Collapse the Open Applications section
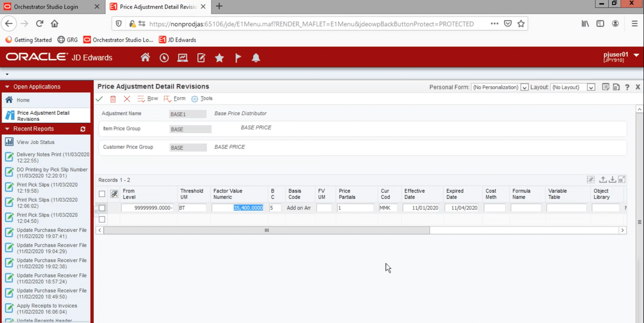644x323 pixels. coord(7,87)
